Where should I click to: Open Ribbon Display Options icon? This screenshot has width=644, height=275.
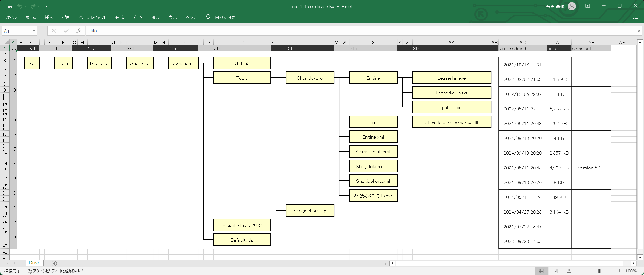(x=588, y=6)
